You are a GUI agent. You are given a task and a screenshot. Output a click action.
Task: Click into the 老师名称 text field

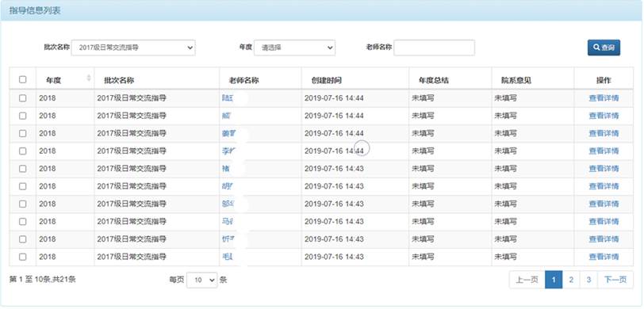click(434, 48)
